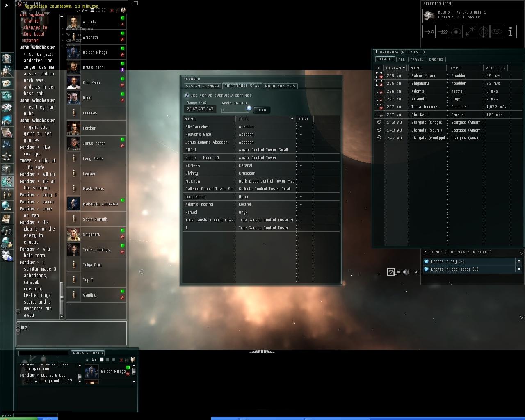The image size is (525, 420).
Task: Click the Keep at Range icon in Selected Item
Action: pyautogui.click(x=470, y=32)
